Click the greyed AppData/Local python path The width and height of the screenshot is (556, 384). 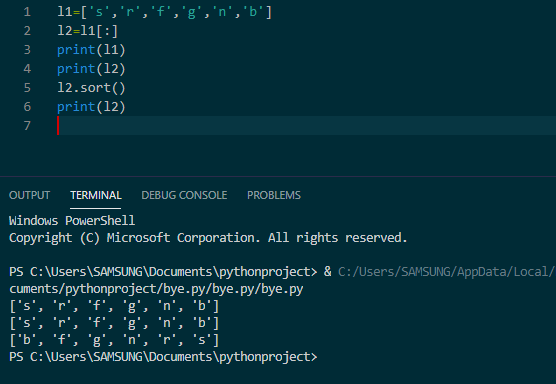pos(446,272)
